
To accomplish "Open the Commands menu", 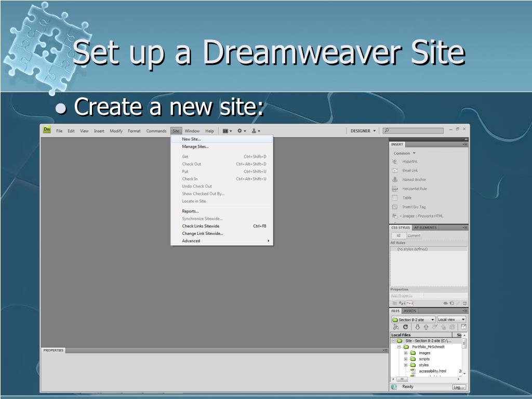I will pos(156,131).
